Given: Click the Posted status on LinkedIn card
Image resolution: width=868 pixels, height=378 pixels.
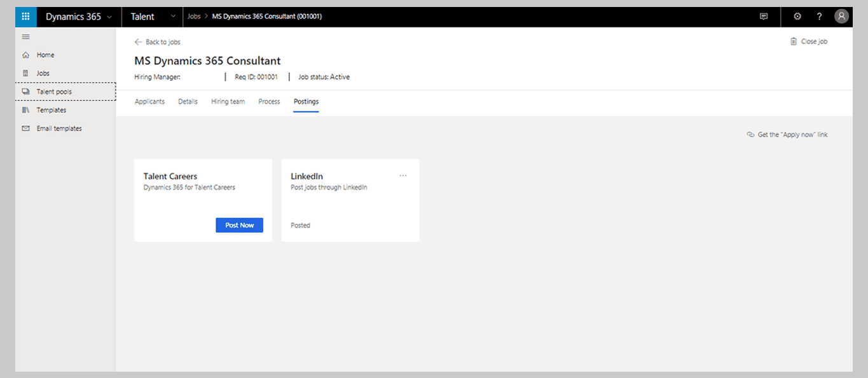Looking at the screenshot, I should [300, 226].
